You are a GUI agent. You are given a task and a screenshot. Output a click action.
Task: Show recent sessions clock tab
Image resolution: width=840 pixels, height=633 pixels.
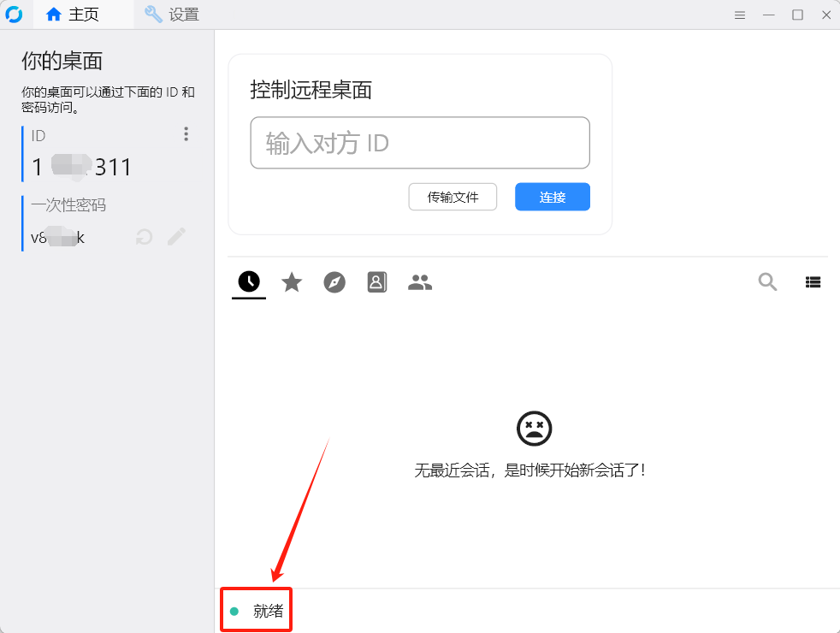(249, 281)
